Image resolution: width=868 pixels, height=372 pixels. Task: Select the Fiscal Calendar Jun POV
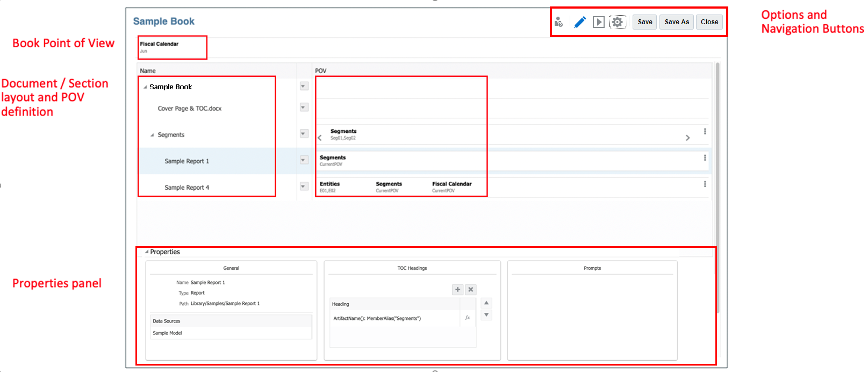coord(159,47)
